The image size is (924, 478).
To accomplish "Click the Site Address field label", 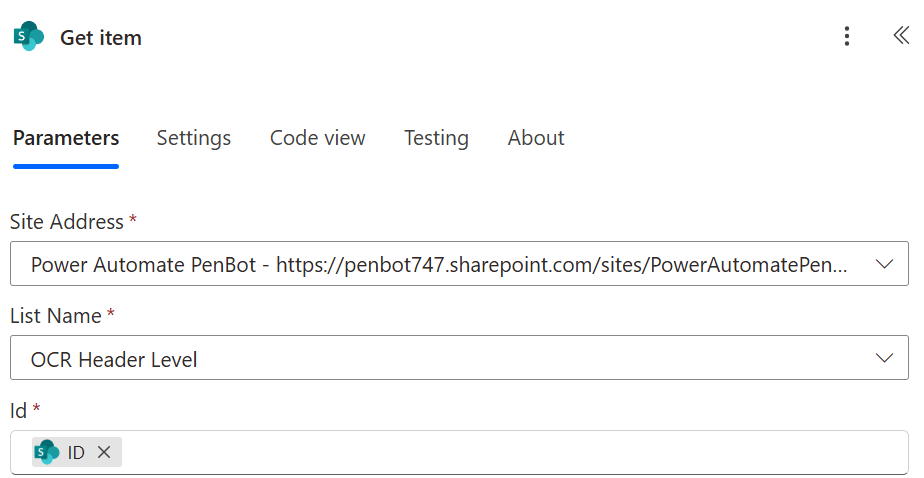I will 67,222.
